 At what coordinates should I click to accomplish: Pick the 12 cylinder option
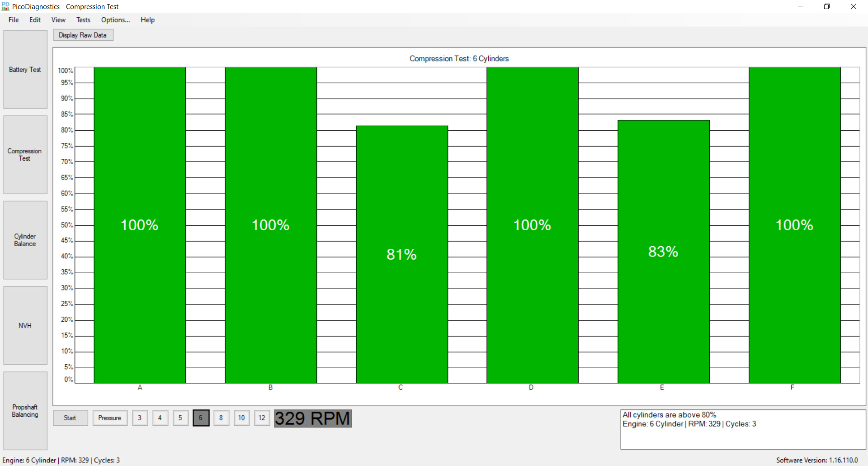(262, 418)
